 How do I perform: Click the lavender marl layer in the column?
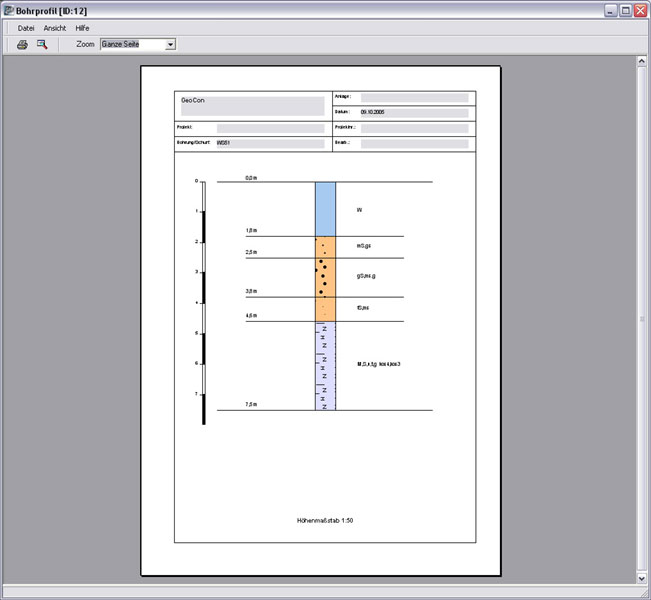click(325, 365)
